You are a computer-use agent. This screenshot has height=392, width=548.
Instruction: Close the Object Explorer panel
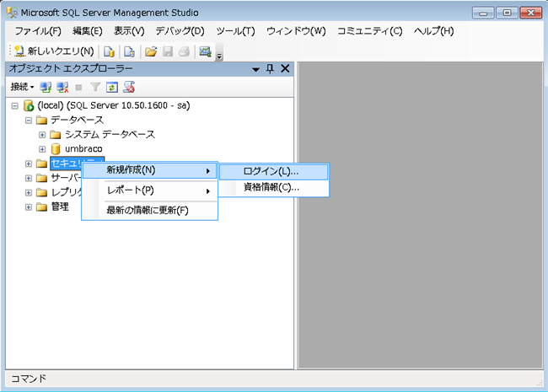tap(285, 68)
